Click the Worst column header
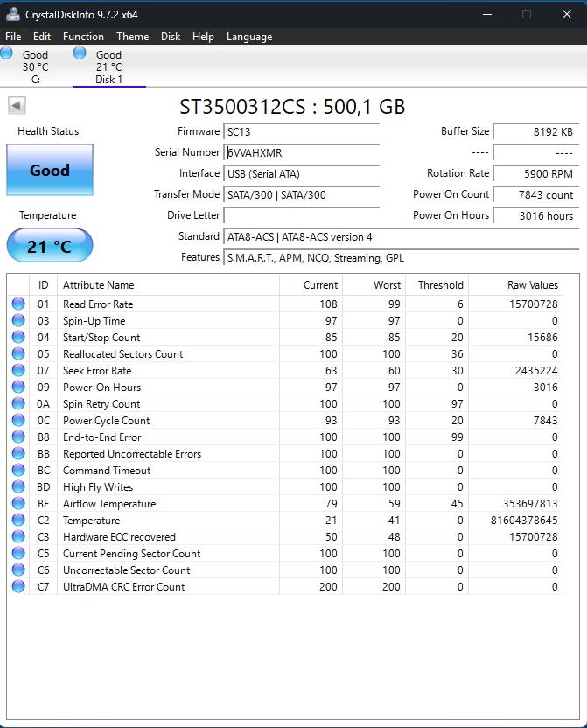Image resolution: width=587 pixels, height=728 pixels. pos(374,285)
